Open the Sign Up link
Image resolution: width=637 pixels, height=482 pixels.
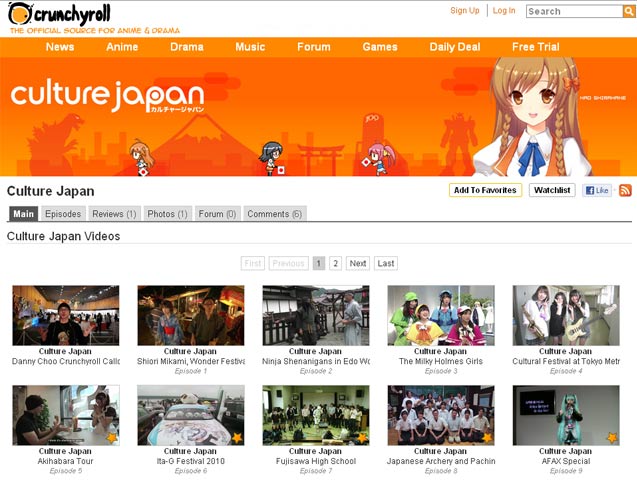(x=465, y=11)
